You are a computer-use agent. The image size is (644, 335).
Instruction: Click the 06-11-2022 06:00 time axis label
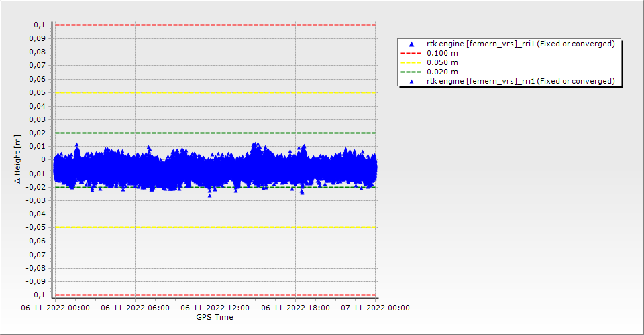pos(135,308)
